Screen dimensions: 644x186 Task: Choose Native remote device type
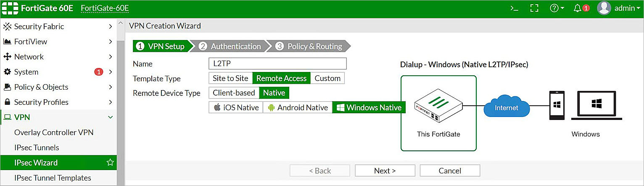coord(274,93)
